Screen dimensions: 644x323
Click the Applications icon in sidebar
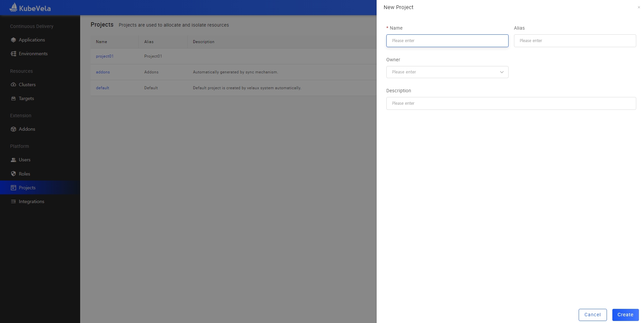pyautogui.click(x=13, y=40)
